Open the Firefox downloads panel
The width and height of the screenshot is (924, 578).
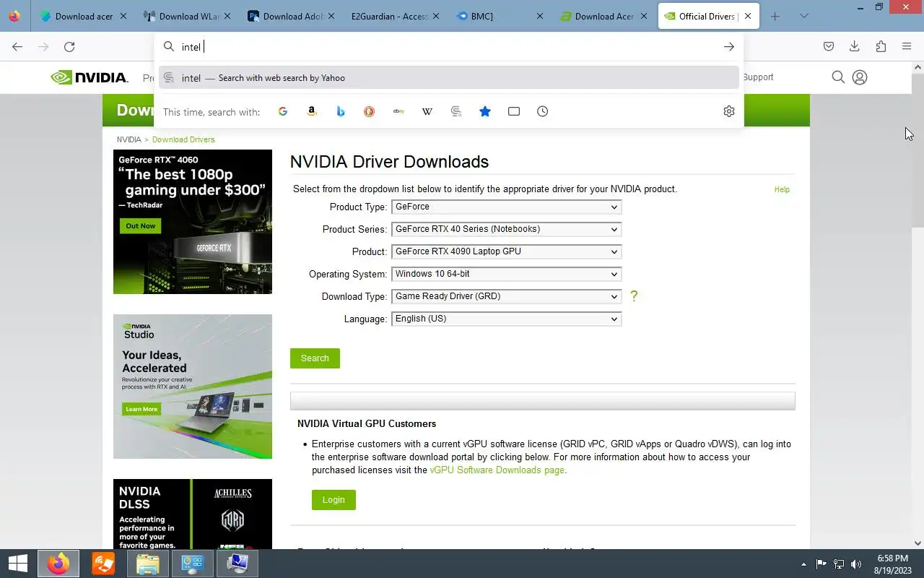(x=855, y=47)
